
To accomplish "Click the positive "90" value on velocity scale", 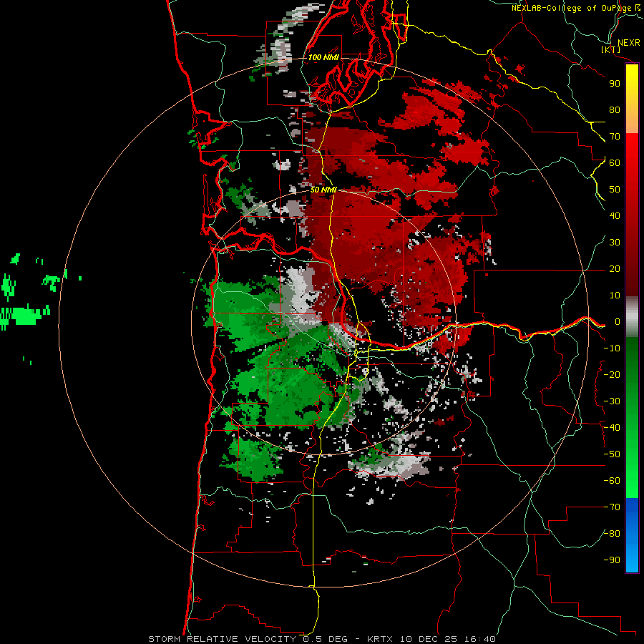I will point(615,84).
